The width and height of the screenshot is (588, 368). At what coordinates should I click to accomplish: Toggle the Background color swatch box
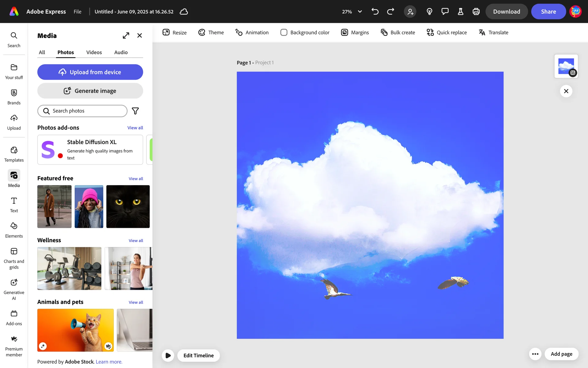284,33
